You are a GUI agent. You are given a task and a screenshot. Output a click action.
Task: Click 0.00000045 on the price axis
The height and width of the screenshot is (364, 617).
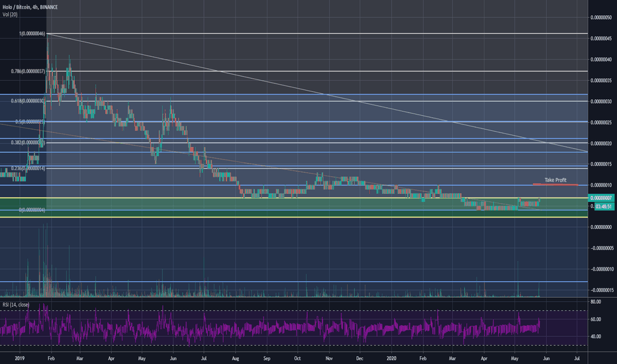click(601, 38)
